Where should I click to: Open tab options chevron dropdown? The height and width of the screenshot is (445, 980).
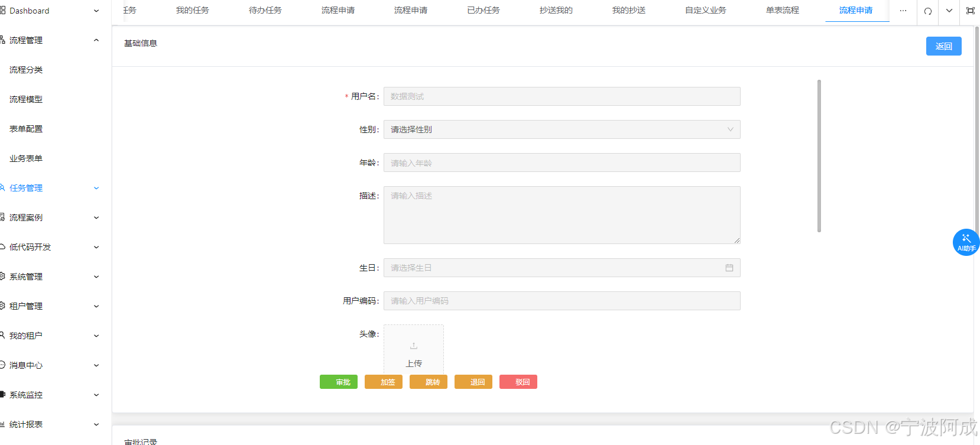(x=949, y=11)
